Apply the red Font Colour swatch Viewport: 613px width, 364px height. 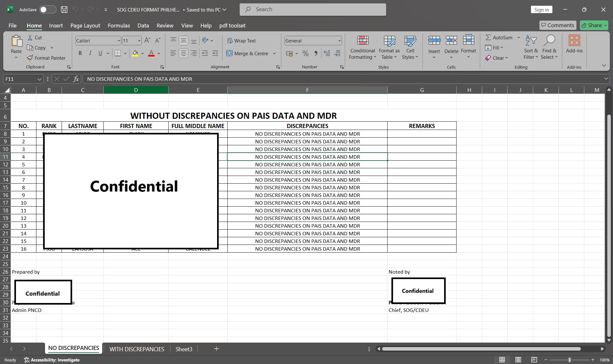[x=151, y=53]
